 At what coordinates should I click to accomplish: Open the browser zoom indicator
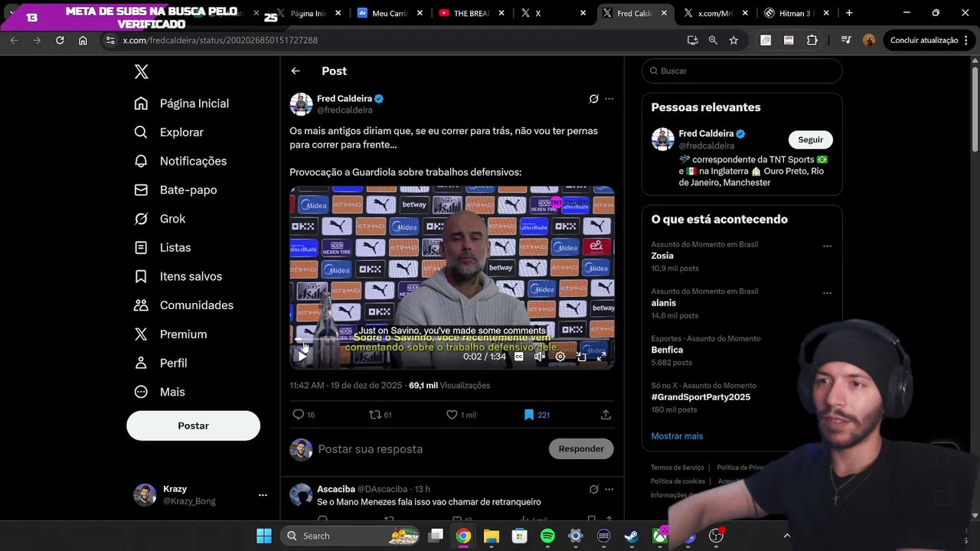click(713, 40)
